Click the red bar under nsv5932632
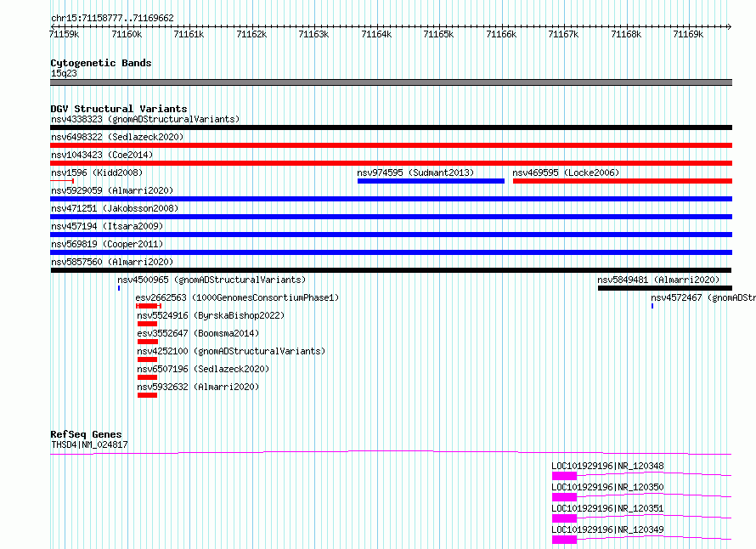This screenshot has height=549, width=756. [148, 395]
